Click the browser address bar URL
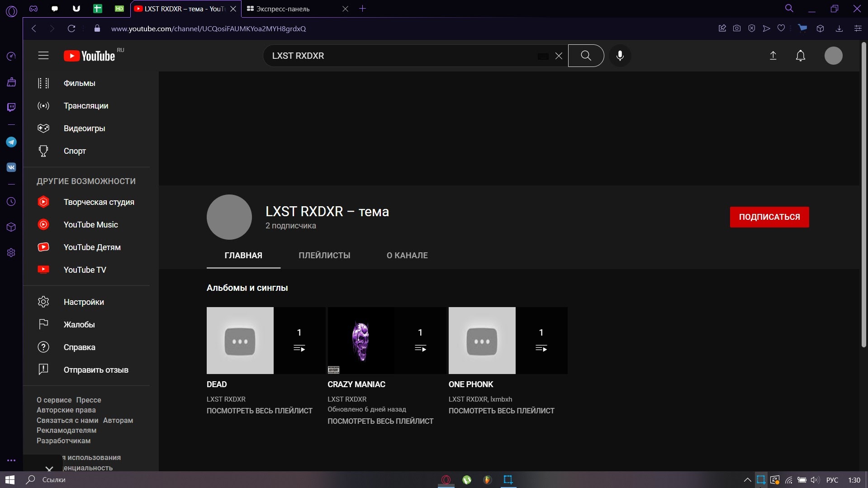Viewport: 868px width, 488px height. [209, 28]
